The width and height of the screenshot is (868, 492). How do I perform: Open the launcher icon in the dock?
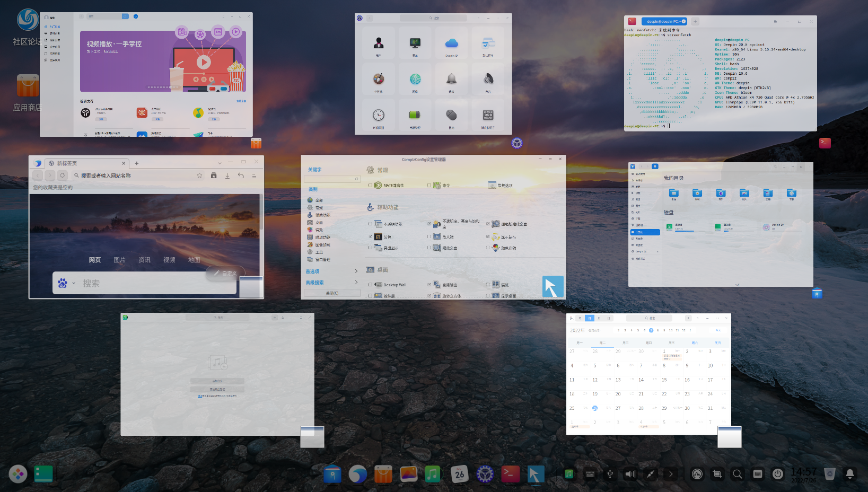click(18, 474)
